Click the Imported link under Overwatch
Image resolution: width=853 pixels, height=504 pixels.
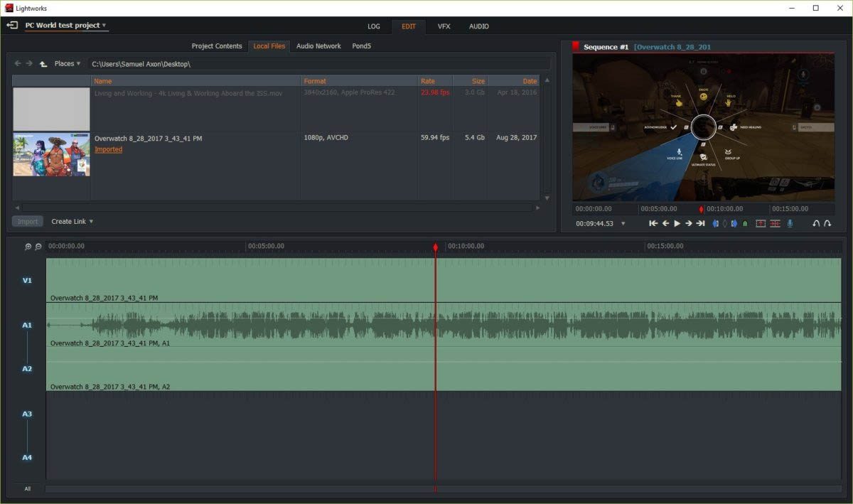(108, 149)
